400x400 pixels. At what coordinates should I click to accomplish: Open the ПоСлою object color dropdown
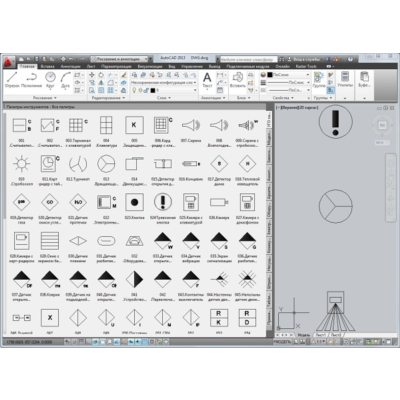tap(289, 75)
